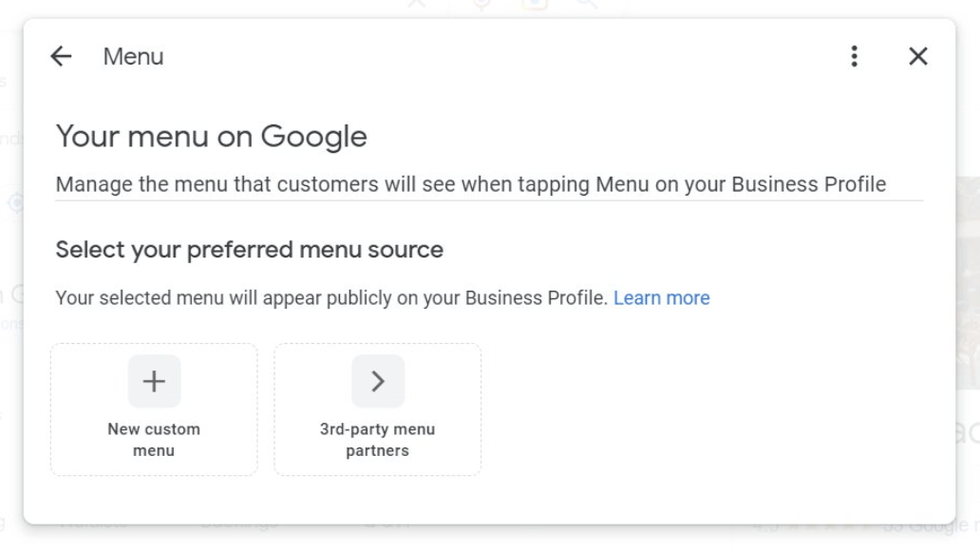Click the faint X icon above the dialog
This screenshot has width=980, height=551.
pyautogui.click(x=415, y=6)
